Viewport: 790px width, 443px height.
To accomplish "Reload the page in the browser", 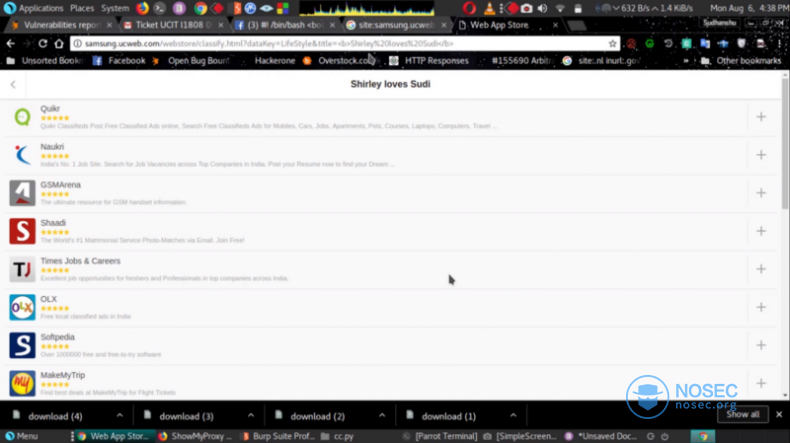I will click(x=43, y=44).
